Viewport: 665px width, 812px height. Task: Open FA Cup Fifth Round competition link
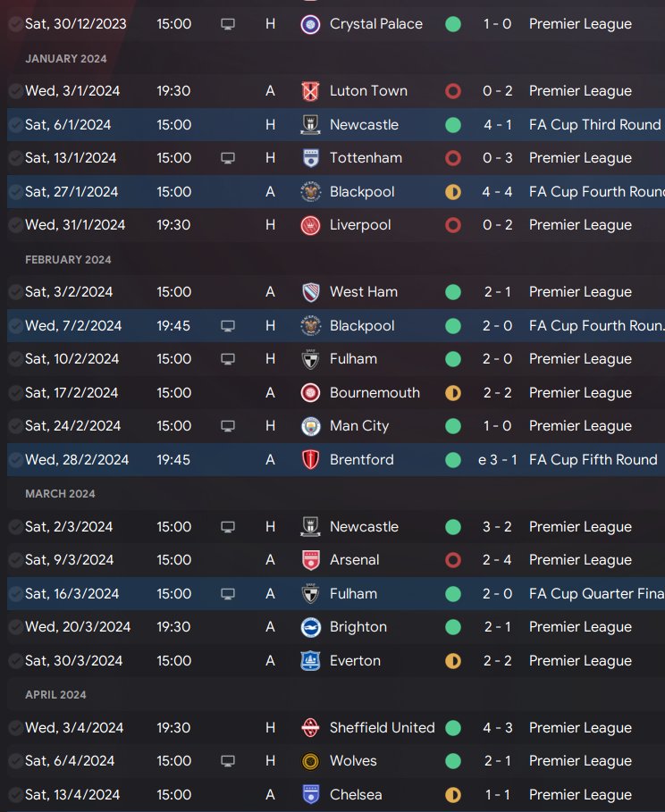(593, 460)
